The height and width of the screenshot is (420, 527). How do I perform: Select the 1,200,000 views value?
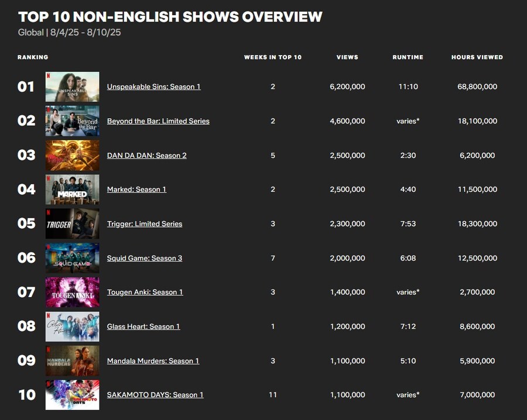point(347,326)
